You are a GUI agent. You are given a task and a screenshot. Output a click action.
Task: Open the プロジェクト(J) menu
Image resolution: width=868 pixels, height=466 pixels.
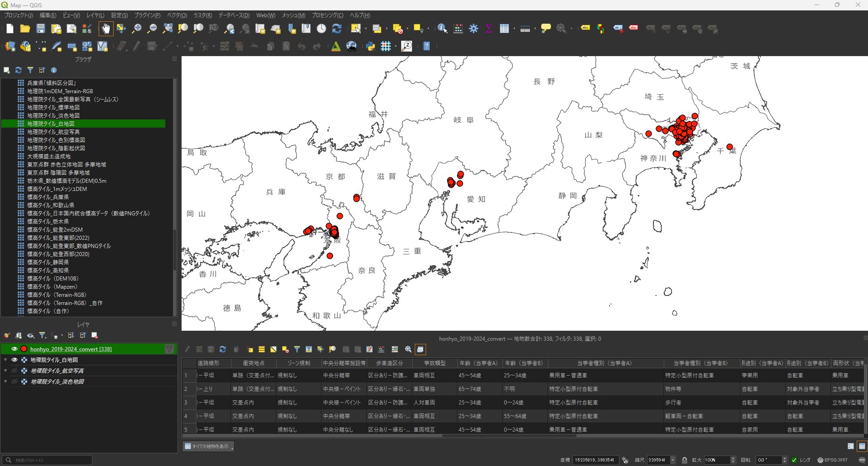19,15
